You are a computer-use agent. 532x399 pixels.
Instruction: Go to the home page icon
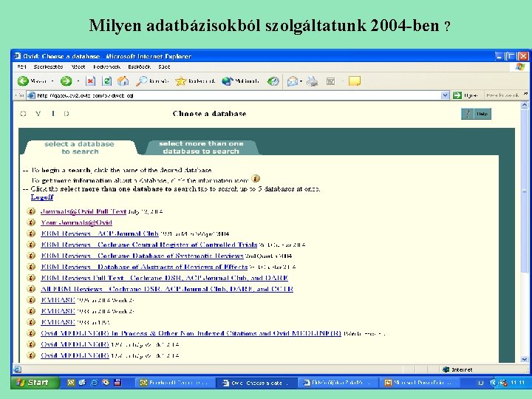(123, 81)
